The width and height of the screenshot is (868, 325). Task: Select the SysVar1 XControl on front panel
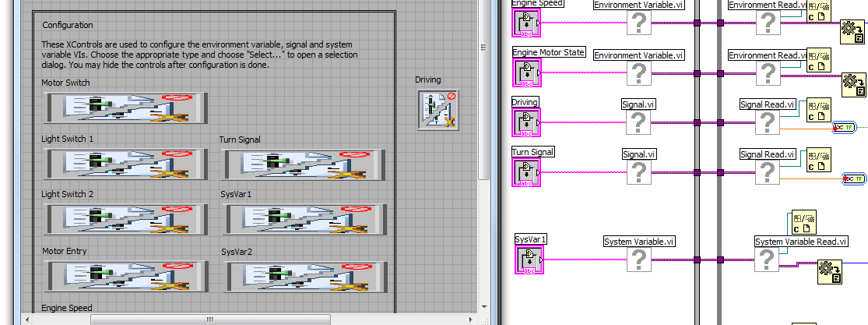(x=304, y=220)
